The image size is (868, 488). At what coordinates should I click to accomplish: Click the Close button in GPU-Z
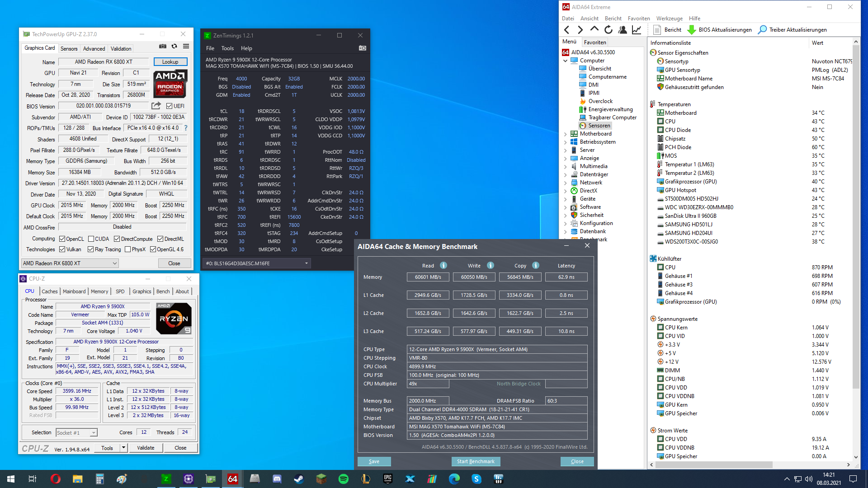(174, 263)
